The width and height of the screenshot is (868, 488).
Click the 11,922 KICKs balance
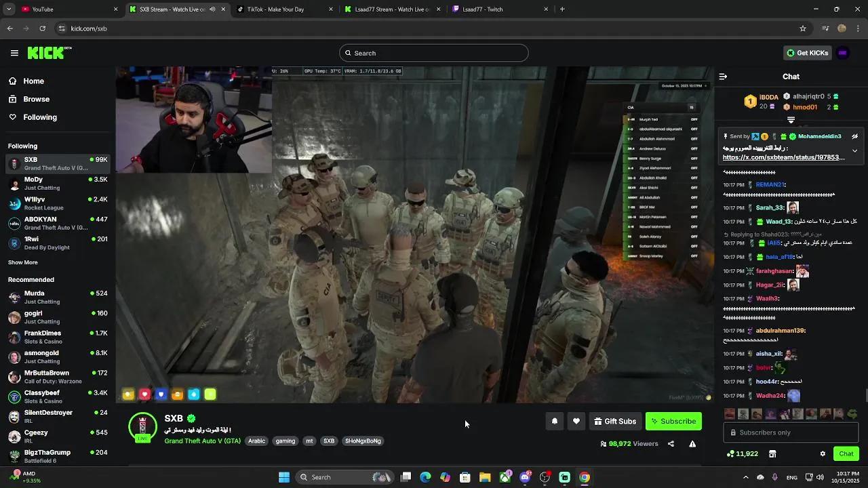[742, 454]
